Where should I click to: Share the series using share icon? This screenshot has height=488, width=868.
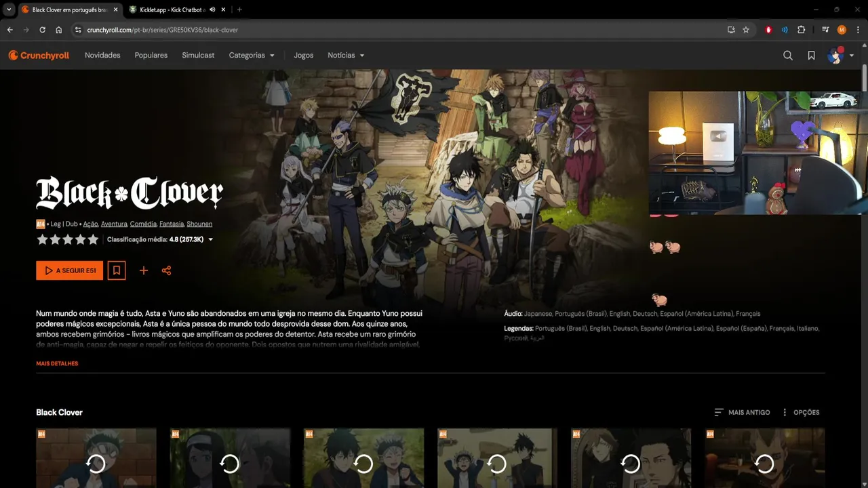tap(166, 270)
